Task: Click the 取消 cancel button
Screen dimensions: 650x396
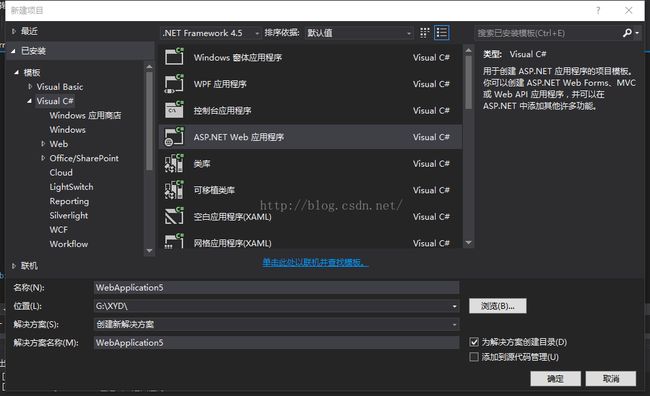Action: point(611,379)
